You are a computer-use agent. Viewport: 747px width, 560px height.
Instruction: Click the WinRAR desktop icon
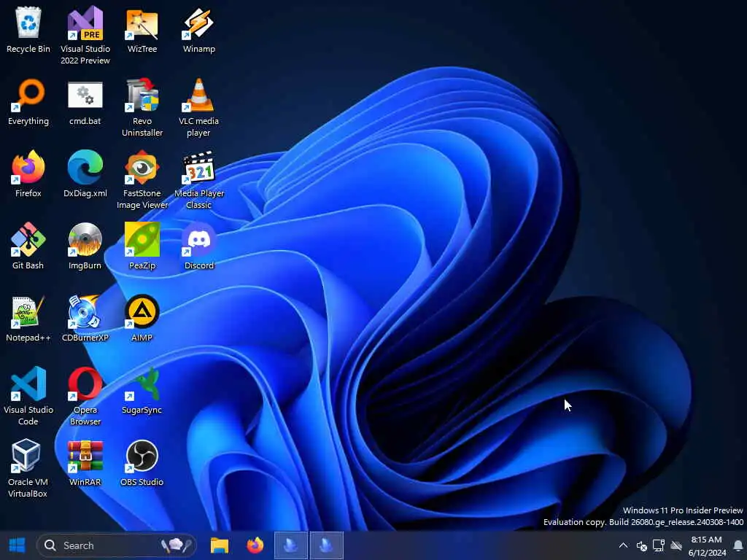coord(85,463)
